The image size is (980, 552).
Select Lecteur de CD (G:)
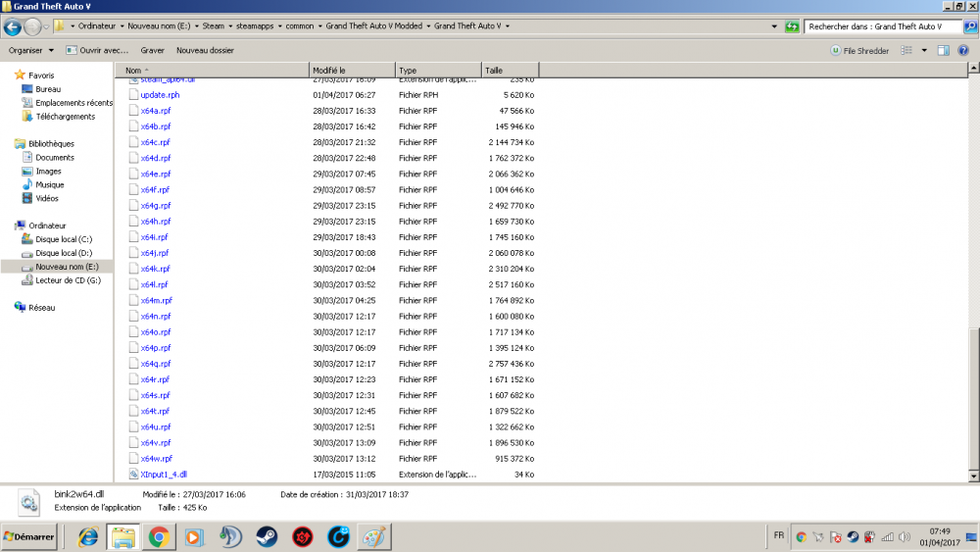[x=68, y=280]
